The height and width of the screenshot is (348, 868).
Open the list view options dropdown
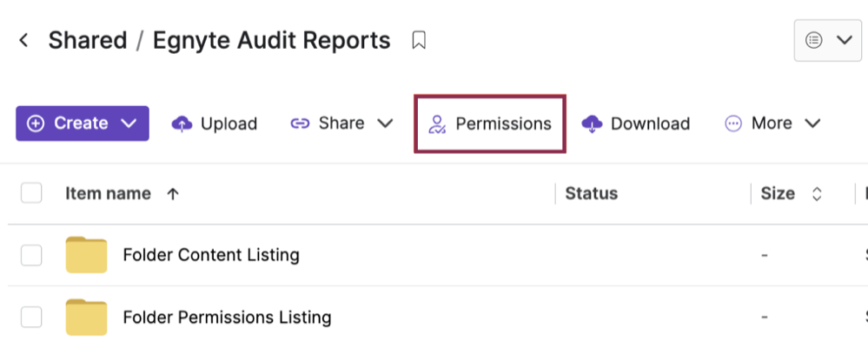point(827,40)
